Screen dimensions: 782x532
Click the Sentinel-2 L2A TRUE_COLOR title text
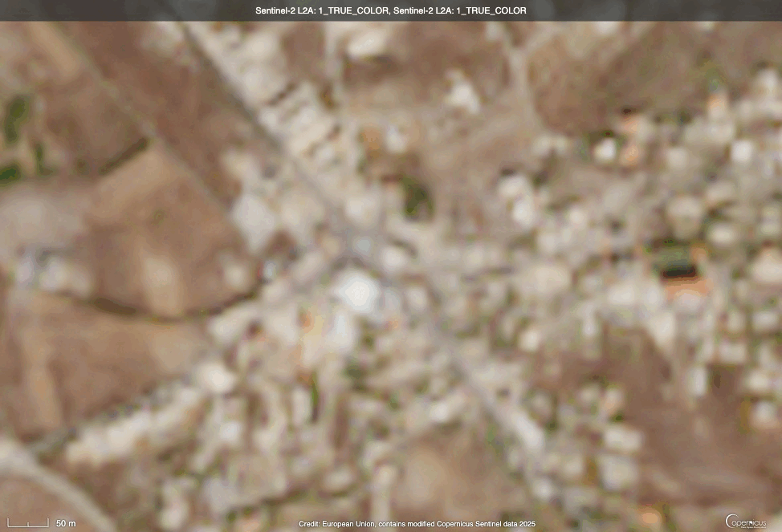tap(390, 10)
